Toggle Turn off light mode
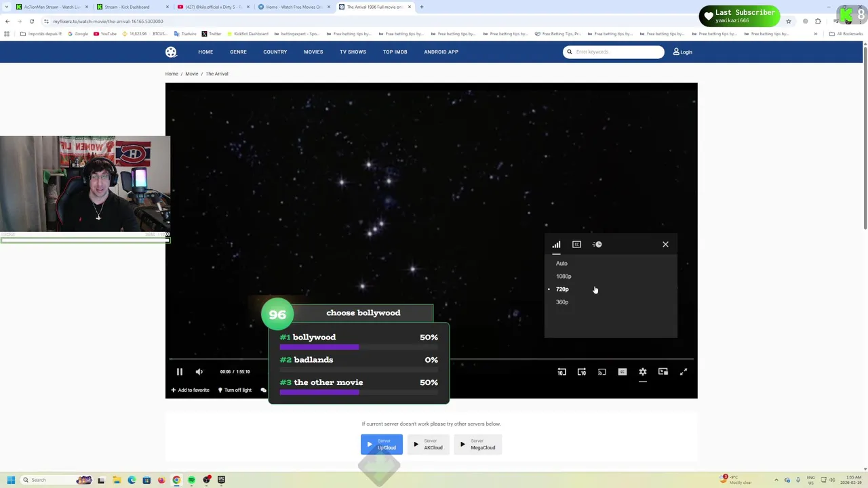 click(x=235, y=390)
